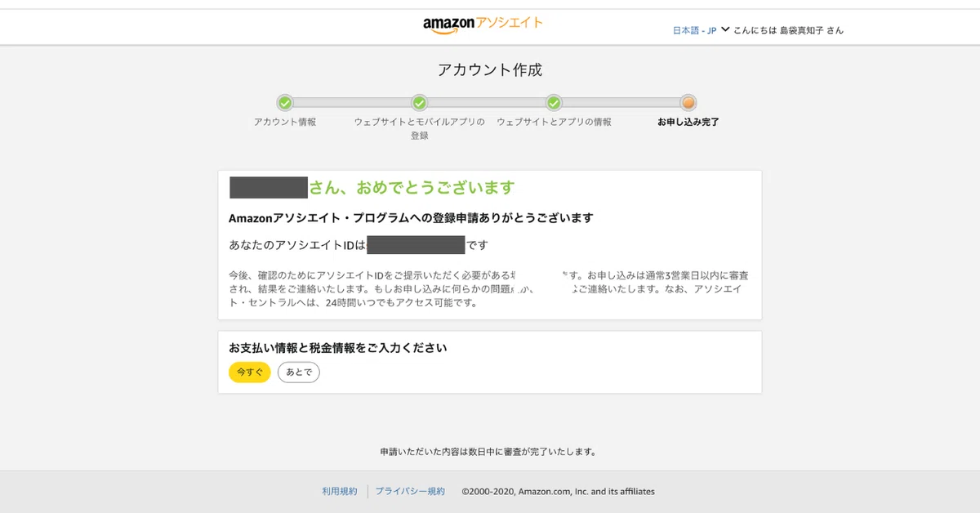This screenshot has width=980, height=513.
Task: Click the おめでとうございます green heading
Action: 412,188
